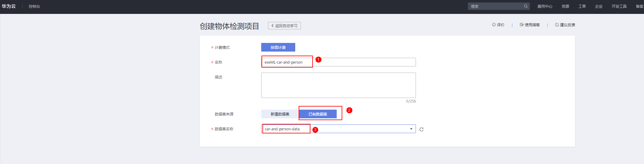Open the 企业 menu

599,6
